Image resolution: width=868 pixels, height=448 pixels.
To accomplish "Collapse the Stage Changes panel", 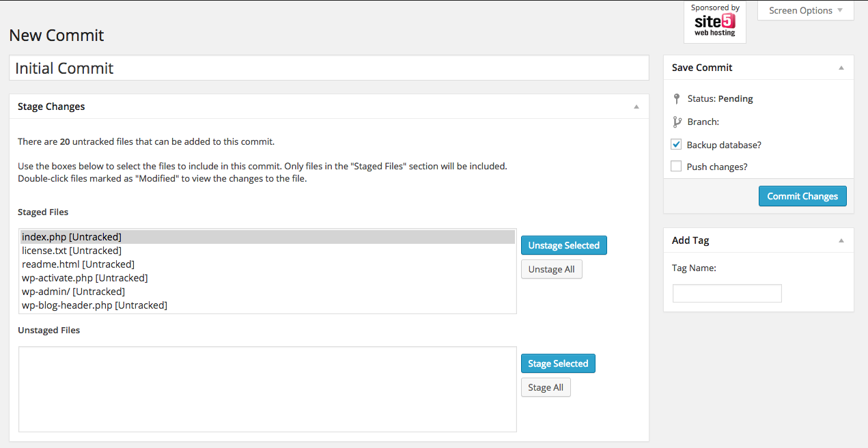I will (x=636, y=107).
